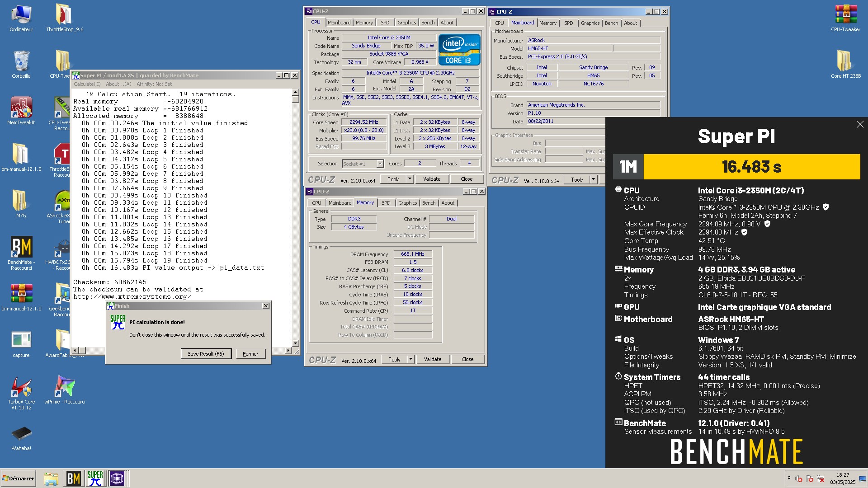Open Graphics tab in Memory CPU-Z window
This screenshot has width=868, height=488.
tap(407, 203)
